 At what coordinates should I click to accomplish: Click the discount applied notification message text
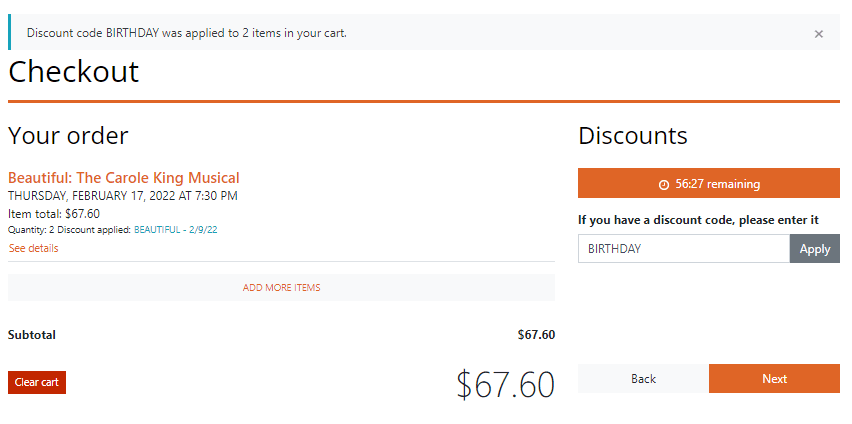point(187,33)
